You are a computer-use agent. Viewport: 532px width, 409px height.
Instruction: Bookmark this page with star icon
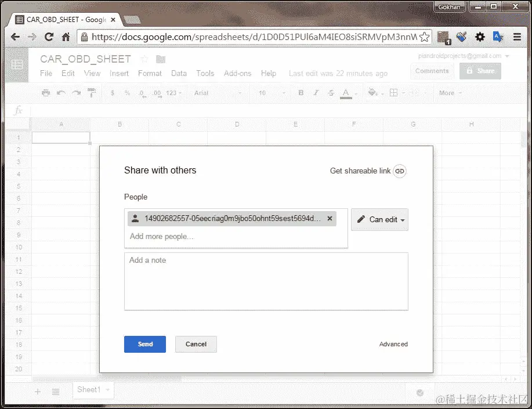(x=424, y=37)
